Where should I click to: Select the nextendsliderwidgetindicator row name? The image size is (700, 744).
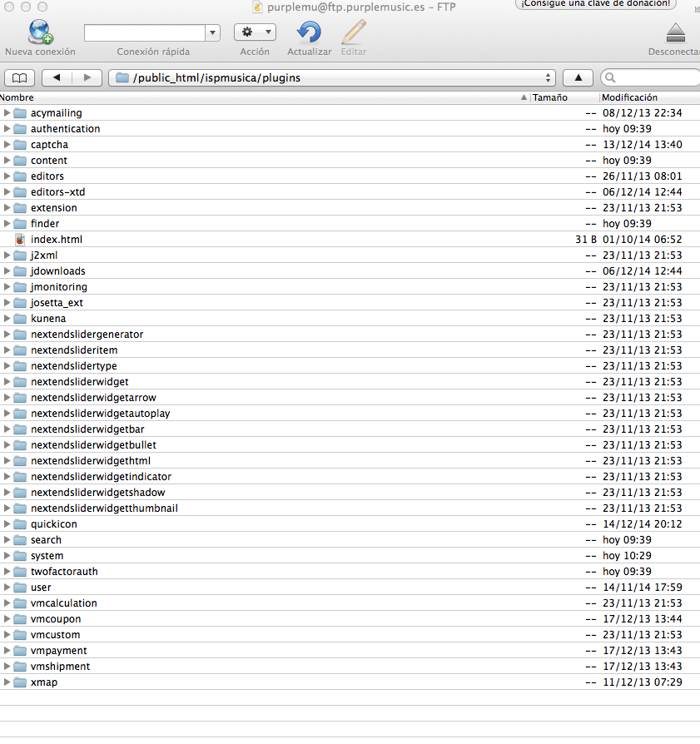101,476
